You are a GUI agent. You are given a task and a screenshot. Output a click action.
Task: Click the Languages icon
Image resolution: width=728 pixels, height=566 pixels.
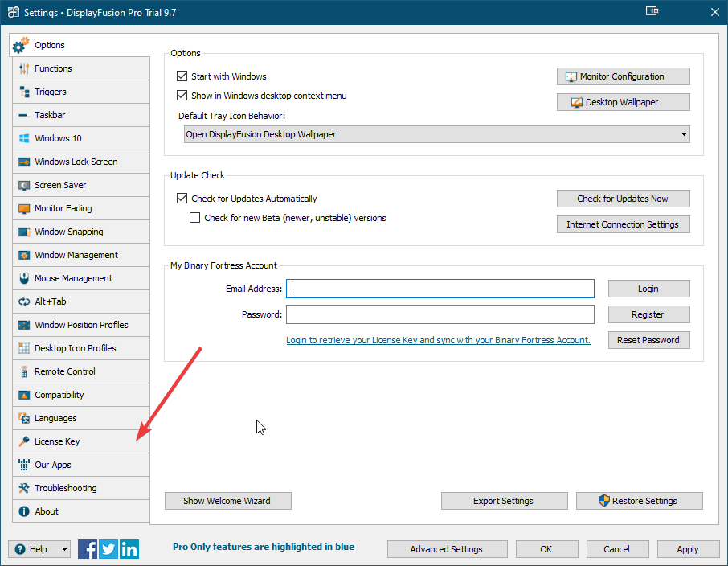point(24,418)
